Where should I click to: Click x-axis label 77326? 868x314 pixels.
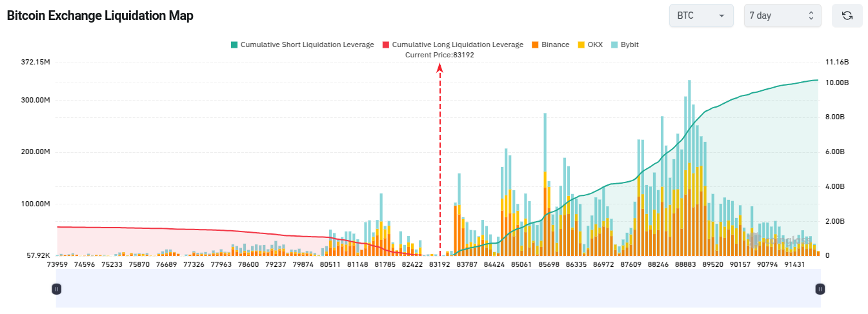[194, 264]
